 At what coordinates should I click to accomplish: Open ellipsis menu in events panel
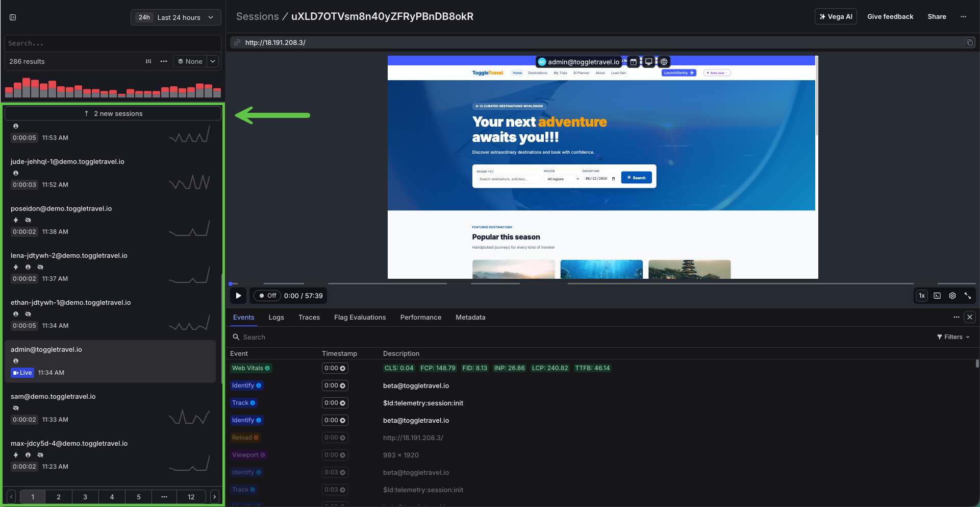click(x=957, y=317)
